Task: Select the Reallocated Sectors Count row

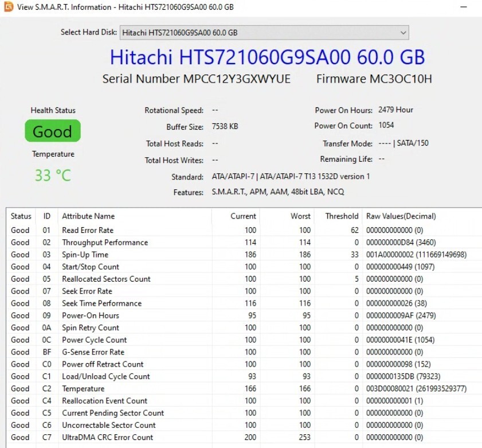Action: click(x=244, y=279)
